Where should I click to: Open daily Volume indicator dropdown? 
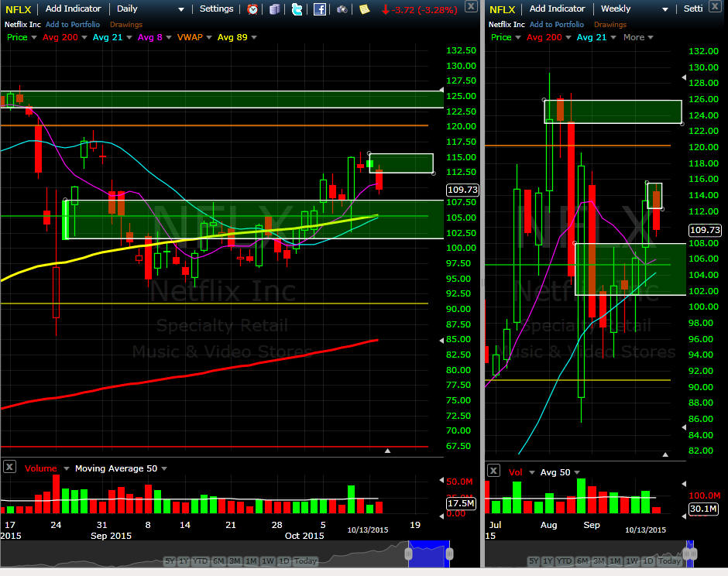[x=67, y=469]
